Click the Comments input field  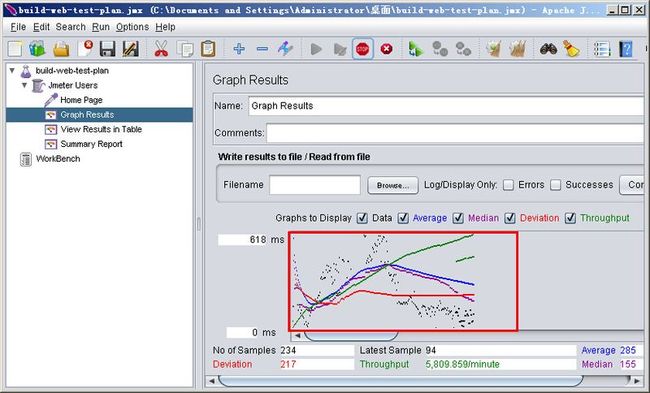click(x=455, y=133)
